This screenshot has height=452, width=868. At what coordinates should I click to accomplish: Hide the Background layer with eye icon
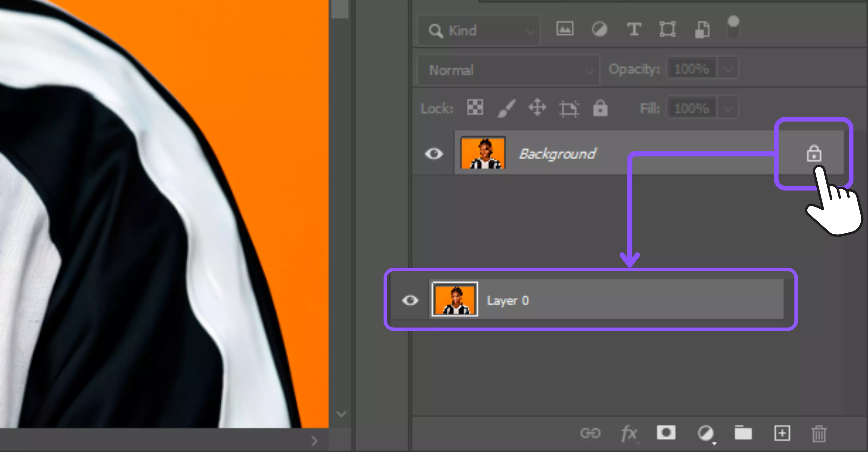434,154
